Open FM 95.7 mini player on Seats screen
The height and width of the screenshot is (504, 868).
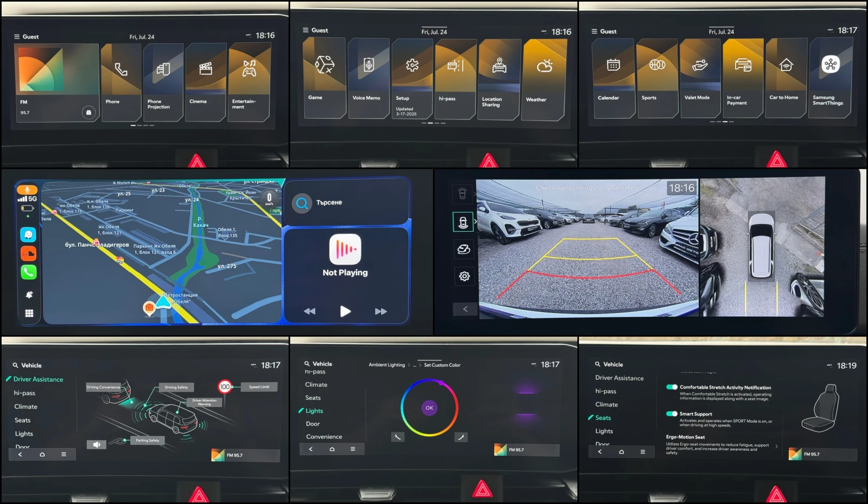pos(822,454)
